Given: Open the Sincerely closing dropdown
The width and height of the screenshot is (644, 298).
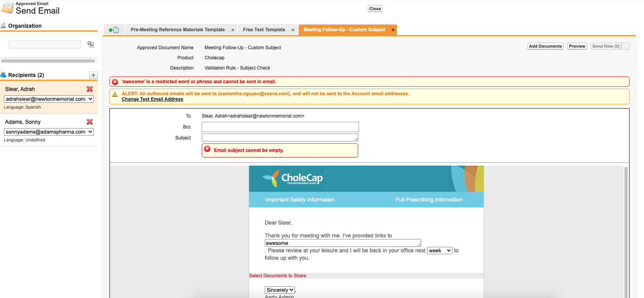Looking at the screenshot, I should [280, 290].
